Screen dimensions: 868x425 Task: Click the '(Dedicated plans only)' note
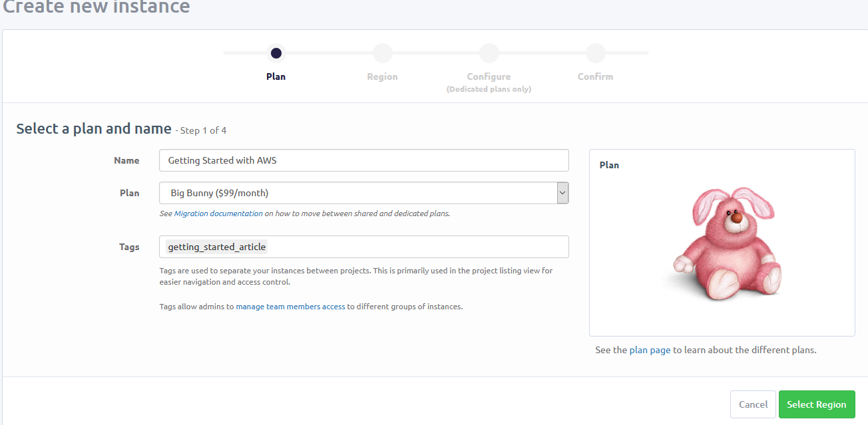[489, 89]
